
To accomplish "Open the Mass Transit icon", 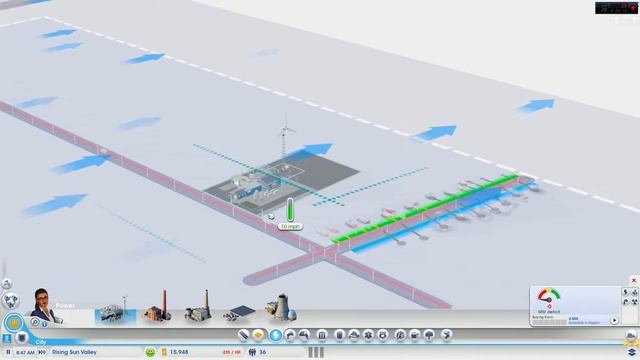I will coord(415,336).
